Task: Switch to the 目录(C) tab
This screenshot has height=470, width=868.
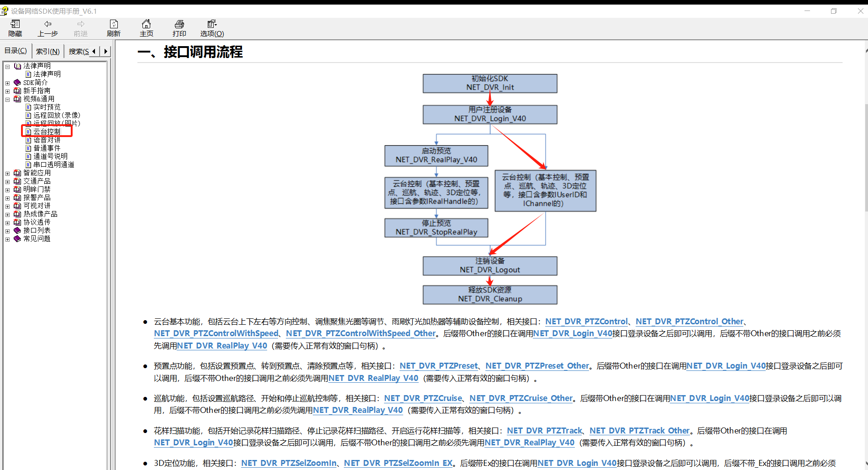Action: pyautogui.click(x=16, y=50)
